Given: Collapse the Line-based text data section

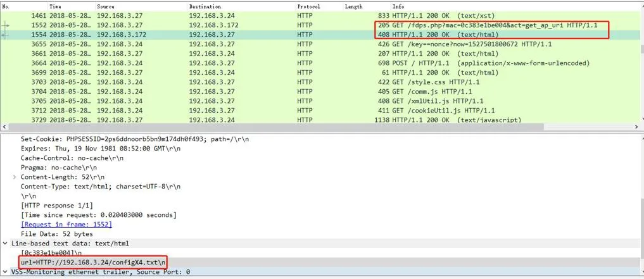Looking at the screenshot, I should point(6,243).
